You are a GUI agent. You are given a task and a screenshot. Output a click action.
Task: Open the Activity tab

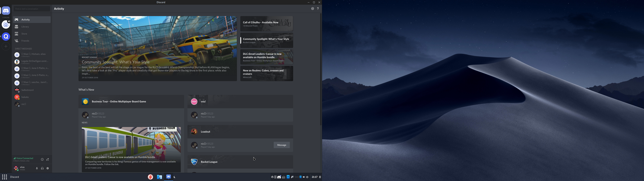32,19
